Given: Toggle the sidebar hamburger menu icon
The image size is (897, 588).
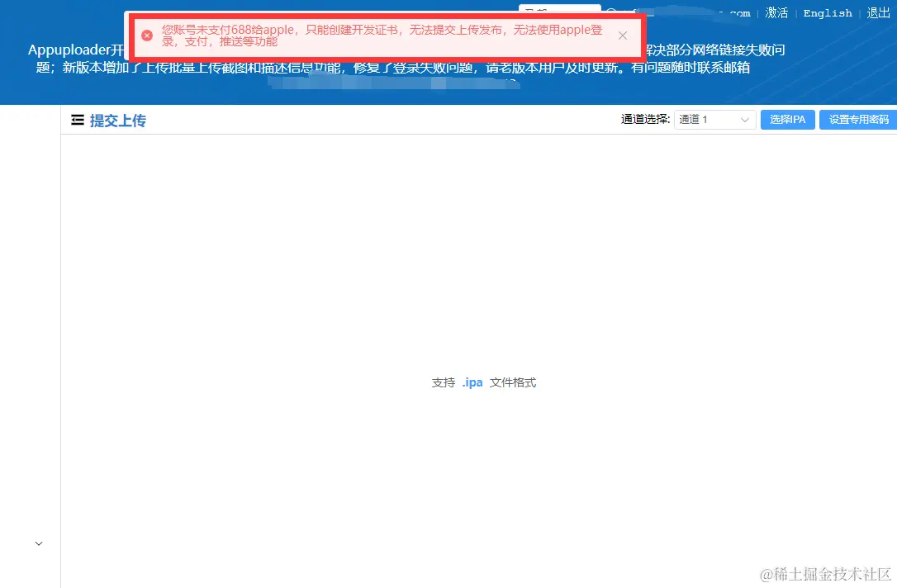Looking at the screenshot, I should click(78, 120).
